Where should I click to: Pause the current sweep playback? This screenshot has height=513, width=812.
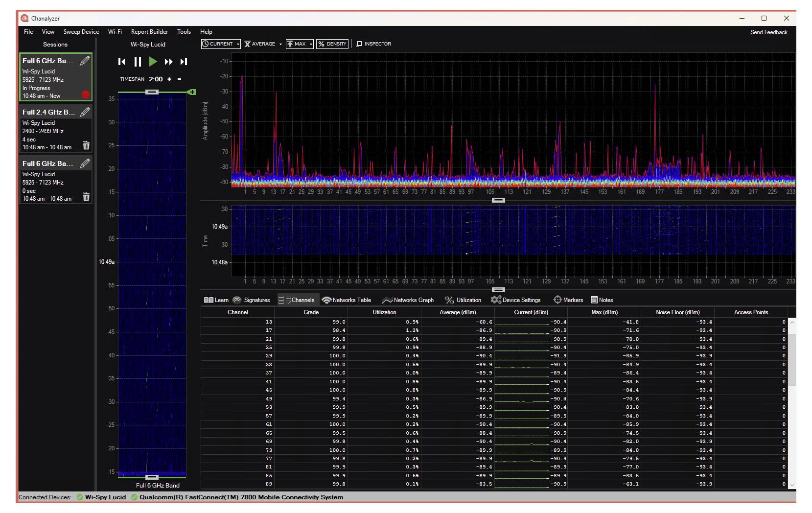coord(138,62)
